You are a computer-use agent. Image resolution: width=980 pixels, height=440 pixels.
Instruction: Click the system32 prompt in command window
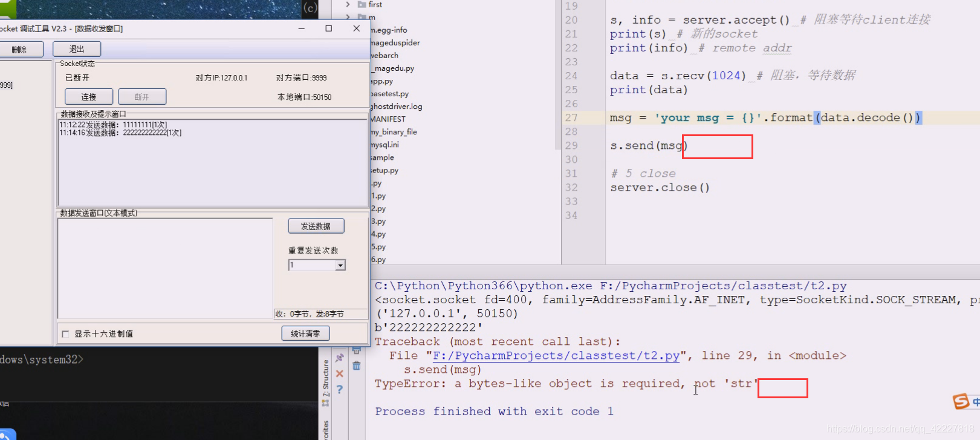point(42,360)
